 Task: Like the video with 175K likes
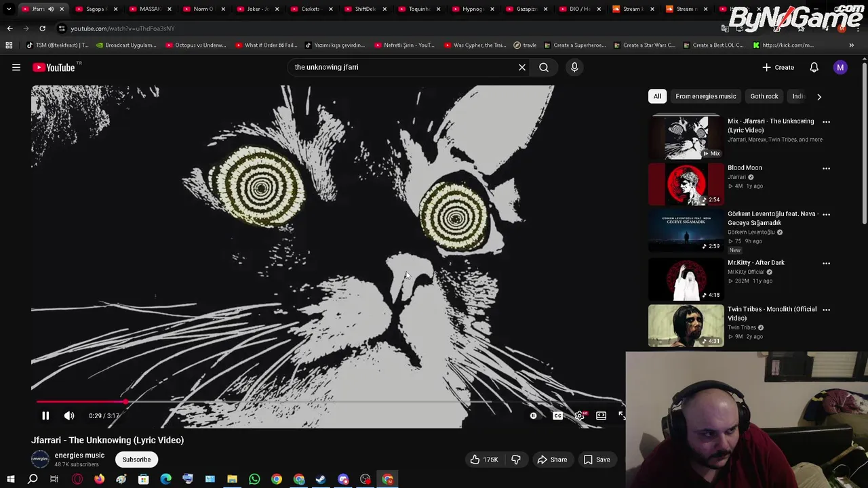484,460
